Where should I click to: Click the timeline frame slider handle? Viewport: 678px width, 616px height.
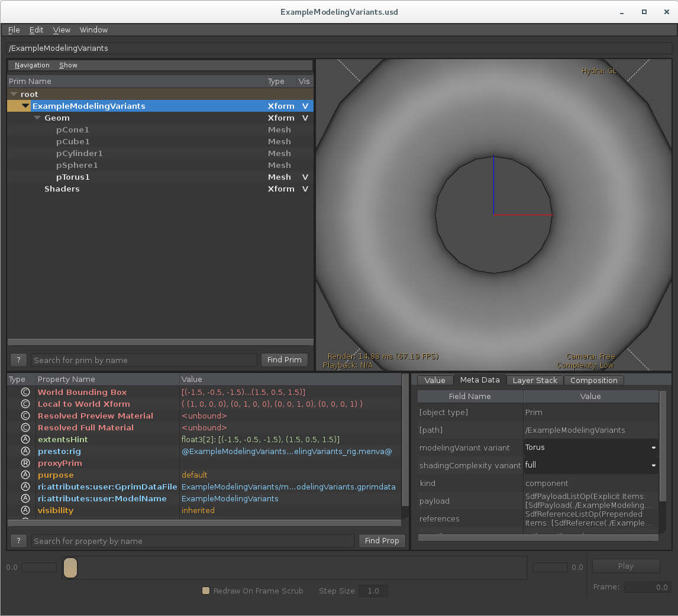click(x=70, y=568)
